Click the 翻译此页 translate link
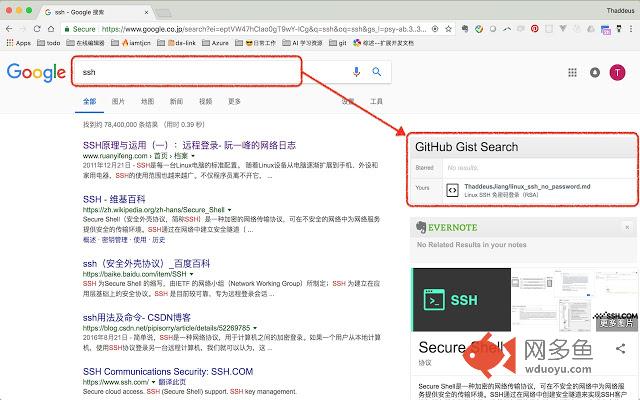Screen dimensions: 640x400 (172, 382)
